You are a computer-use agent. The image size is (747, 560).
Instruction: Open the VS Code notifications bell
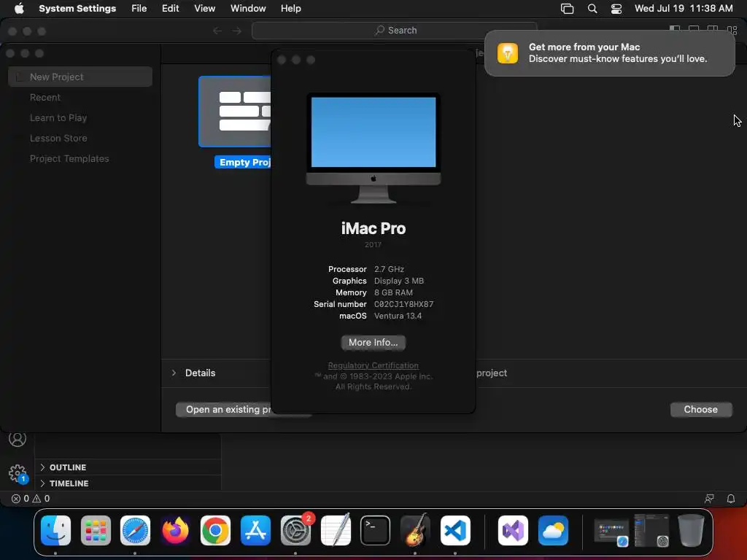(731, 499)
